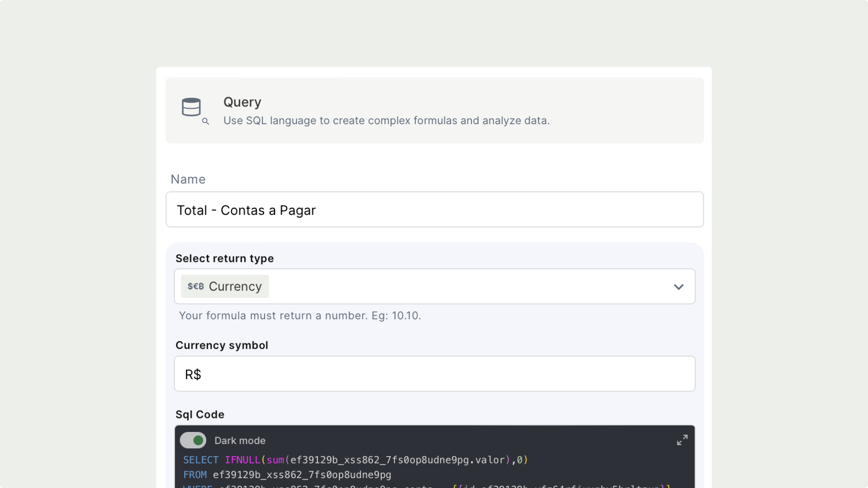Click the formula must return a number hint
This screenshot has height=488, width=868.
300,315
